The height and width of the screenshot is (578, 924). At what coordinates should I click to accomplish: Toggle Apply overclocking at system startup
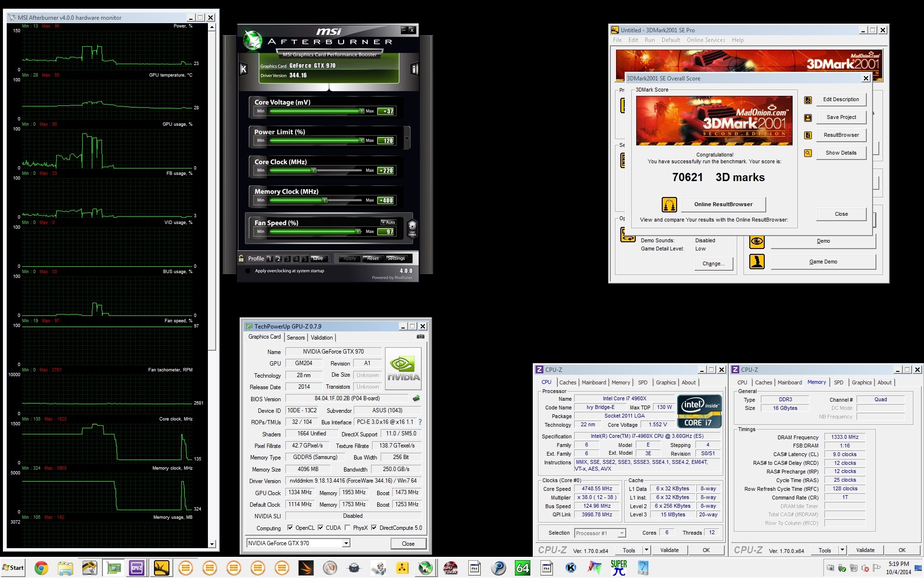(x=248, y=271)
